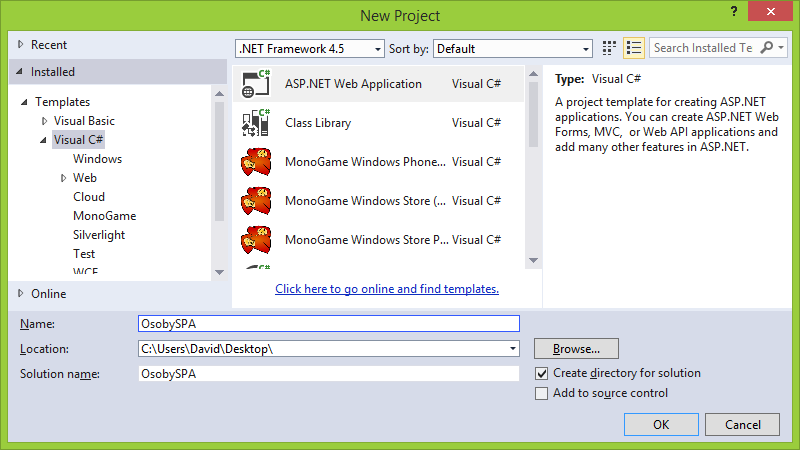
Task: Collapse the Templates tree node
Action: (x=24, y=102)
